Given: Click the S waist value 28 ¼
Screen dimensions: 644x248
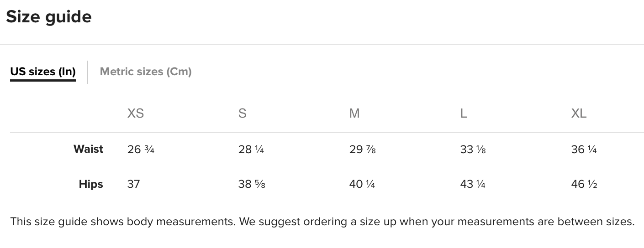Looking at the screenshot, I should tap(251, 150).
